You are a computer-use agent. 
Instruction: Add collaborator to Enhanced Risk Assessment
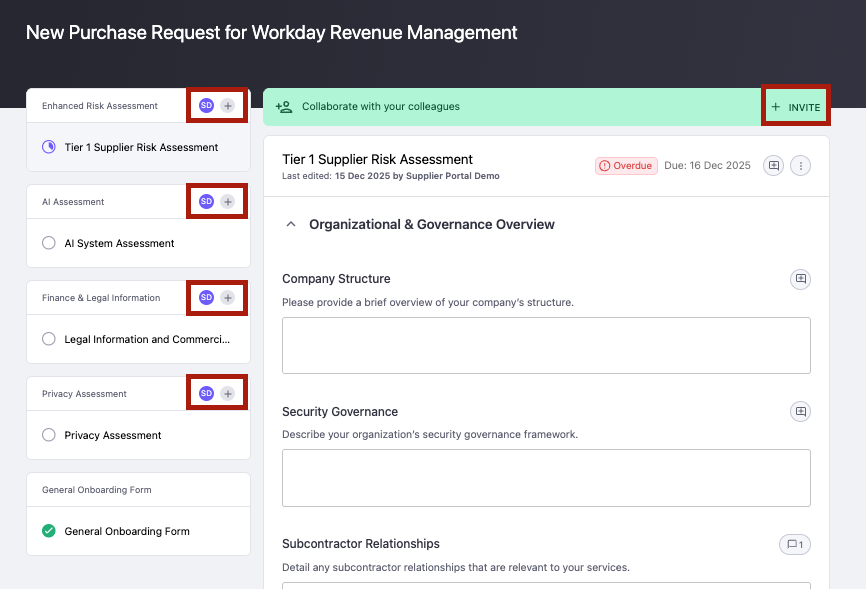(x=228, y=106)
